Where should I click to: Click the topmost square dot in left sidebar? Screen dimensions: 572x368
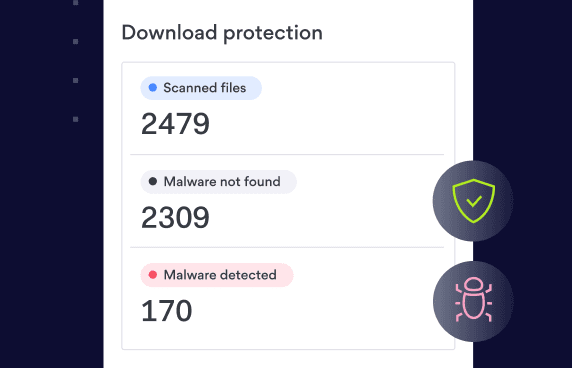coord(76,3)
